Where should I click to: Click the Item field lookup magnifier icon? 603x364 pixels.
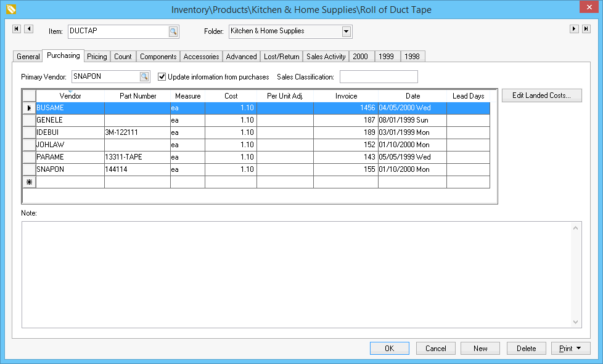pos(173,31)
